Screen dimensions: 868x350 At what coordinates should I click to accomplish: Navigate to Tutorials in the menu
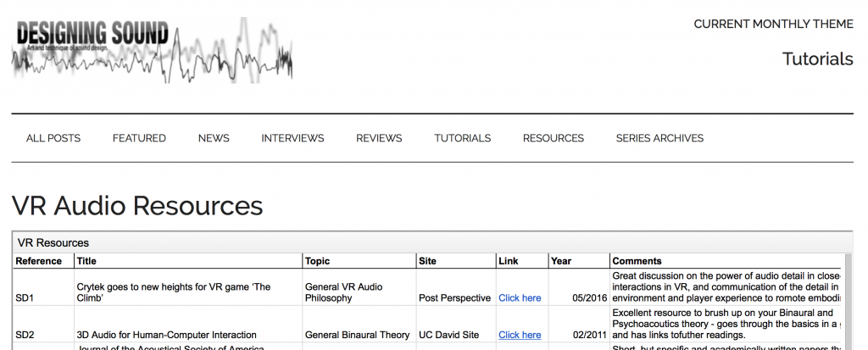tap(462, 138)
